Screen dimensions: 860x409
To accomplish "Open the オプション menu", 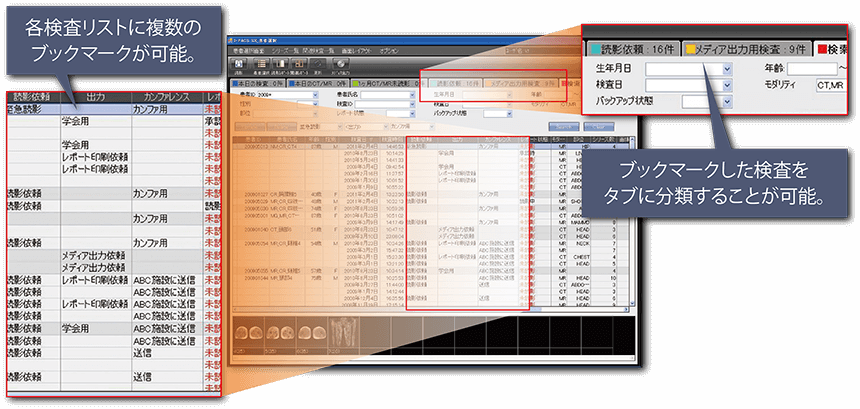I will [x=388, y=50].
